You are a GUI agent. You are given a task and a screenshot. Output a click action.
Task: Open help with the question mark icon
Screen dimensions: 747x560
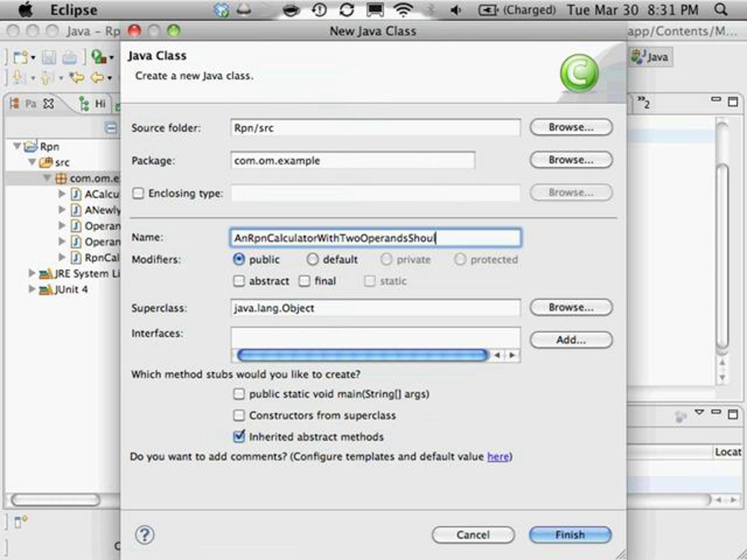coord(144,535)
